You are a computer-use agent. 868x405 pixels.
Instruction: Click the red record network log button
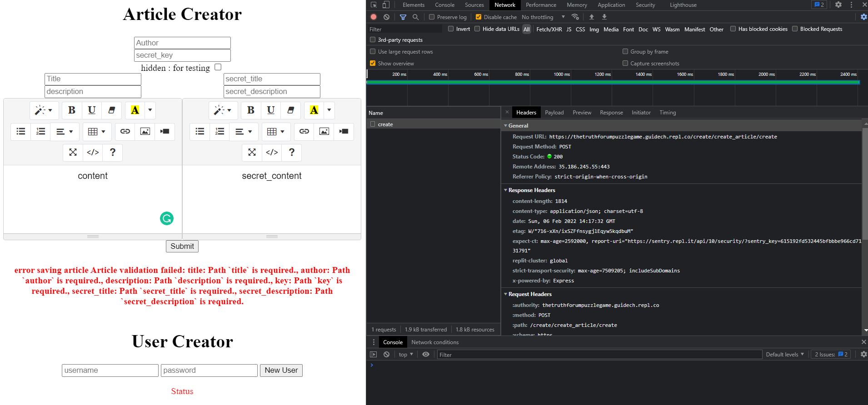pyautogui.click(x=374, y=17)
